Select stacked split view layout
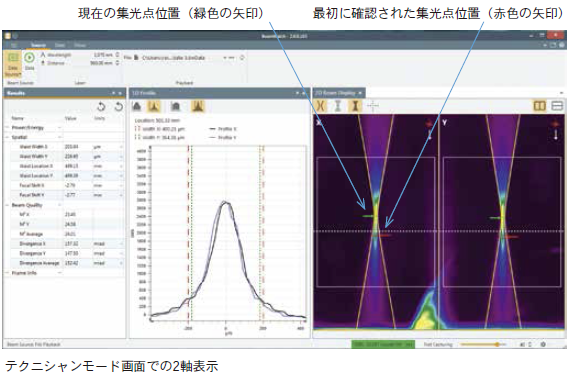The height and width of the screenshot is (380, 570). pyautogui.click(x=557, y=106)
